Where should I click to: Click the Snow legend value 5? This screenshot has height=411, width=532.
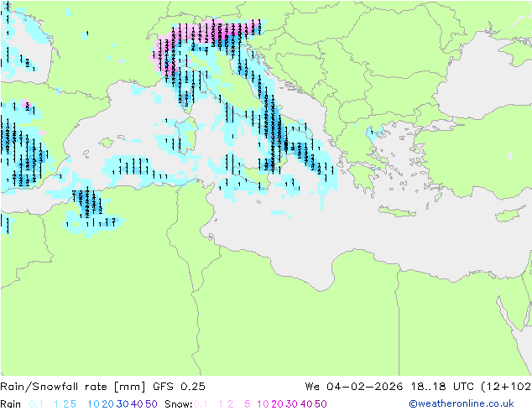[248, 404]
